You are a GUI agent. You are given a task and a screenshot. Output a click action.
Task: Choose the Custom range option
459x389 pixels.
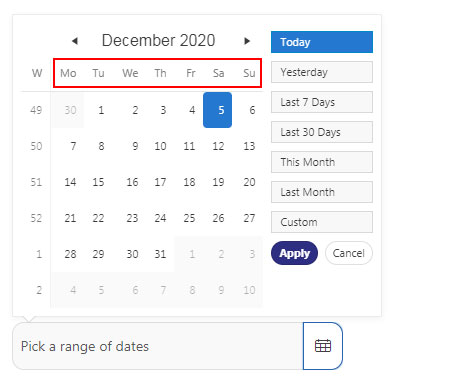click(x=322, y=222)
